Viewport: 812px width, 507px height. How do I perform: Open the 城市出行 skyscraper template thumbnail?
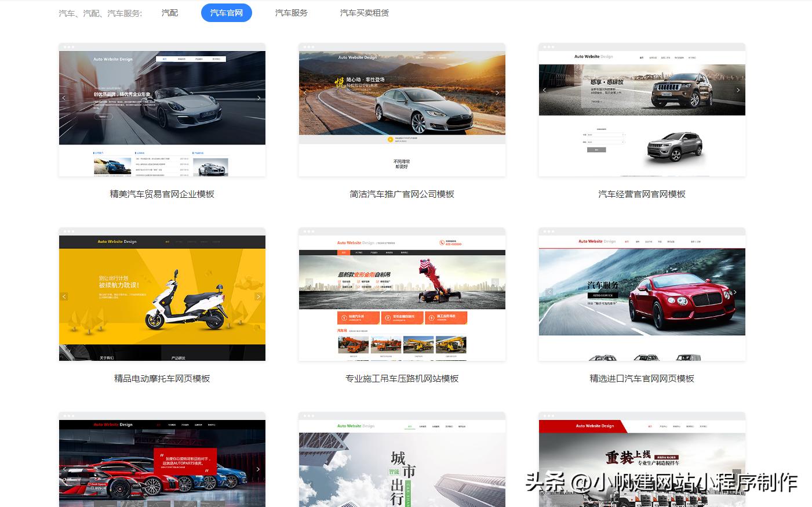(x=402, y=459)
